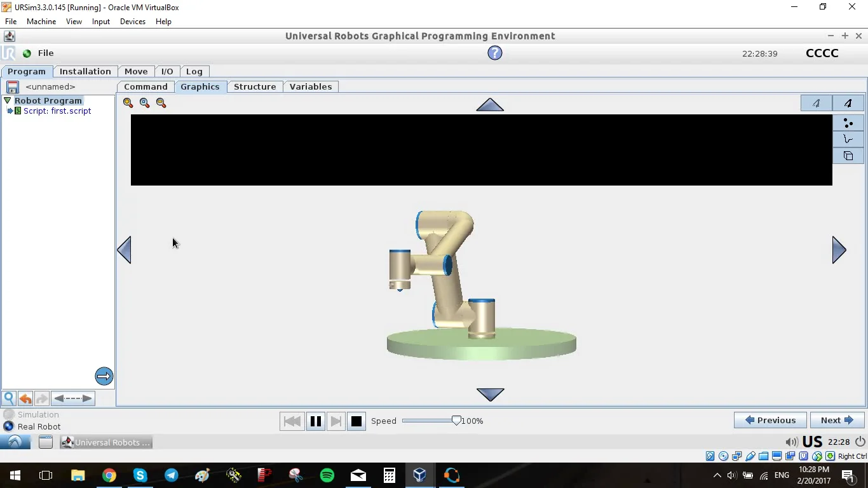
Task: Click the search magnifier below program tree
Action: (x=9, y=398)
